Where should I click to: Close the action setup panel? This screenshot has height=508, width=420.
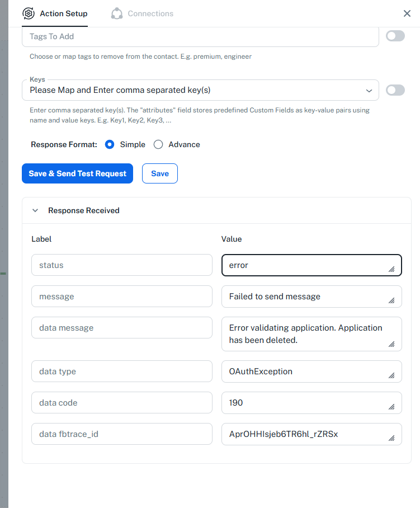407,13
